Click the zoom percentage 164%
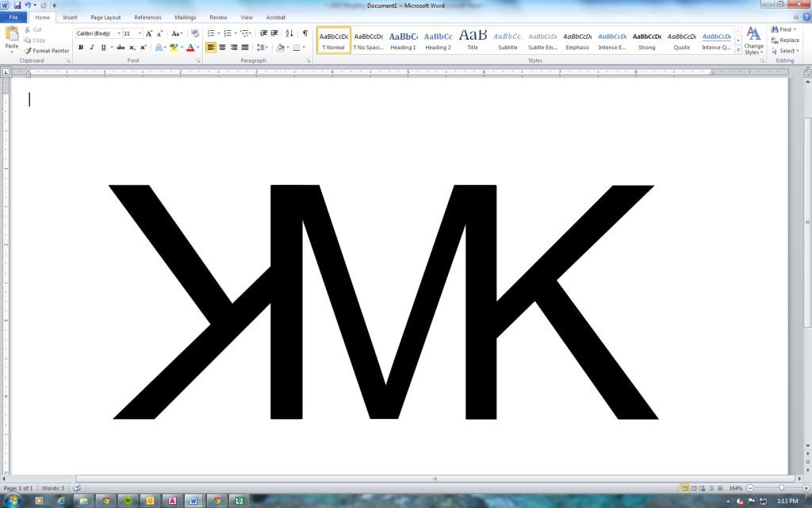Screen dimensions: 812x508 tap(735, 488)
